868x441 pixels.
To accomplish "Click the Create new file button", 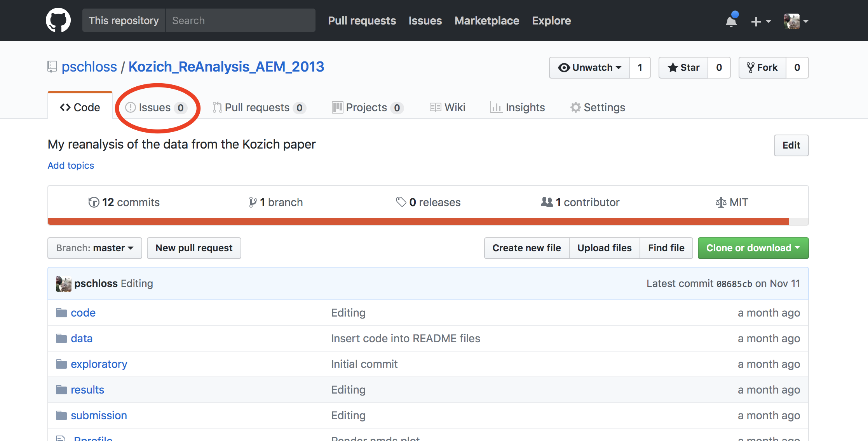I will coord(526,248).
